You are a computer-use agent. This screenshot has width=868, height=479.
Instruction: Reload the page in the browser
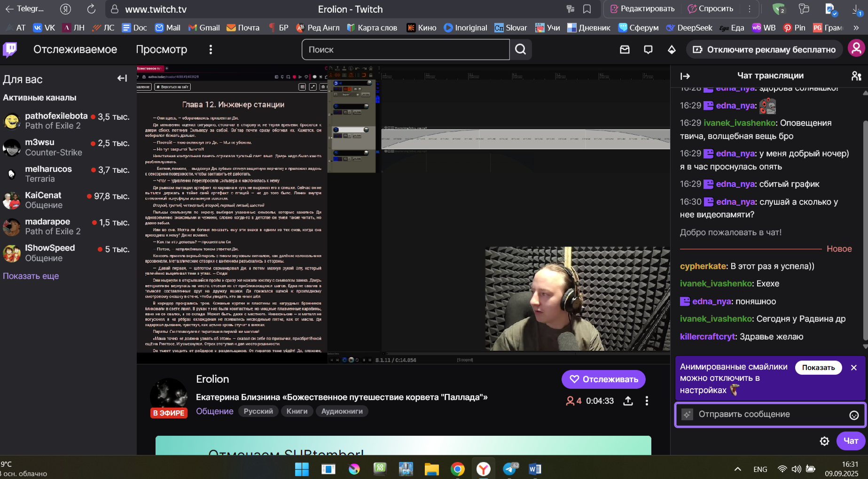pyautogui.click(x=91, y=9)
